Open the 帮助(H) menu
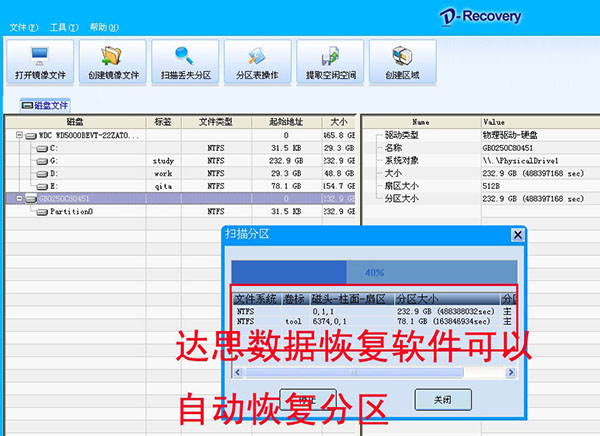 [104, 27]
